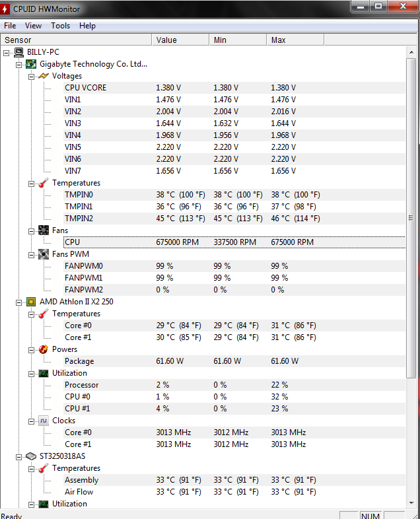Click the 675000 RPM current fan value
Viewport: 420px width, 519px height.
pos(178,242)
